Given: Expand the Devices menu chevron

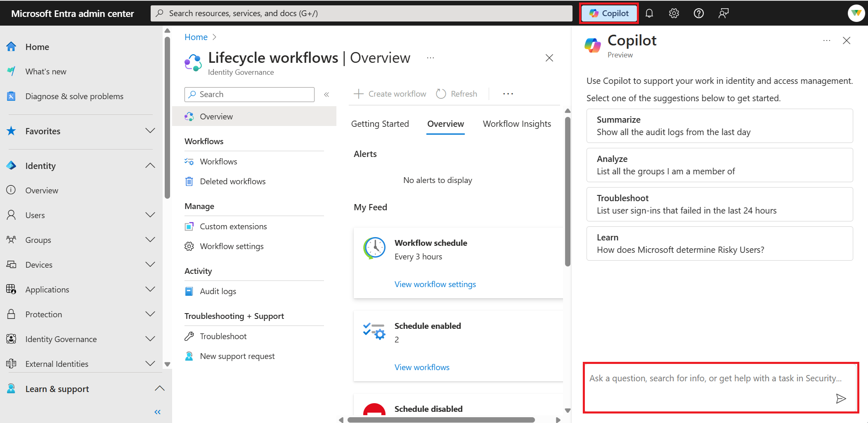Looking at the screenshot, I should [150, 264].
